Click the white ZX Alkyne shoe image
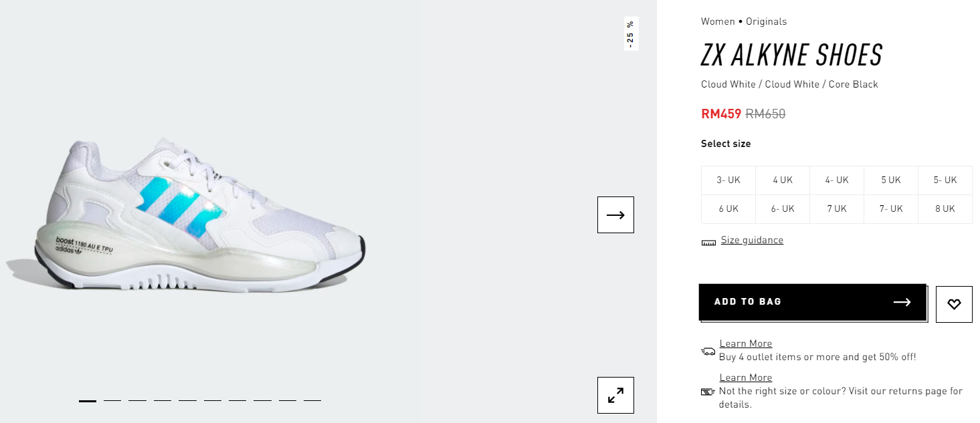The image size is (980, 423). 187,214
